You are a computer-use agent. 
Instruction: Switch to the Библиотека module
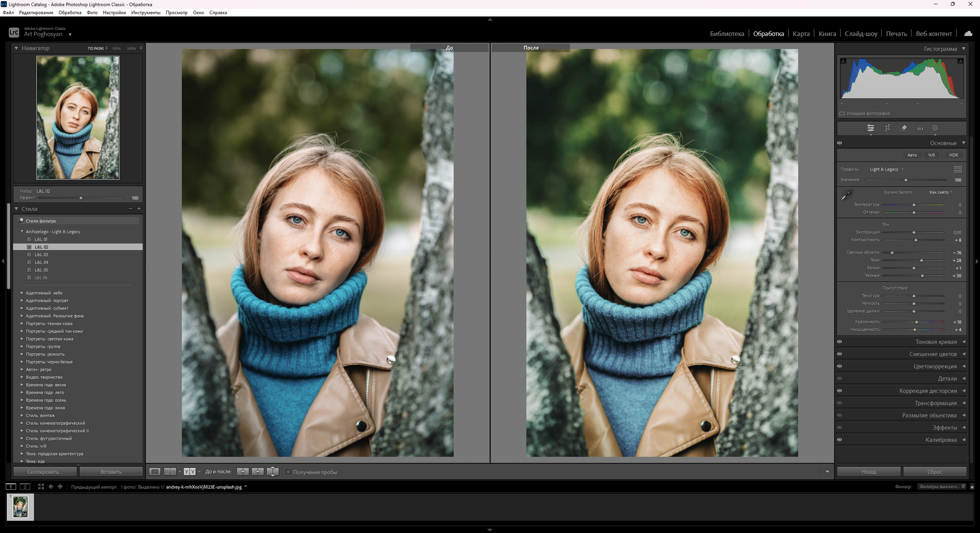727,34
